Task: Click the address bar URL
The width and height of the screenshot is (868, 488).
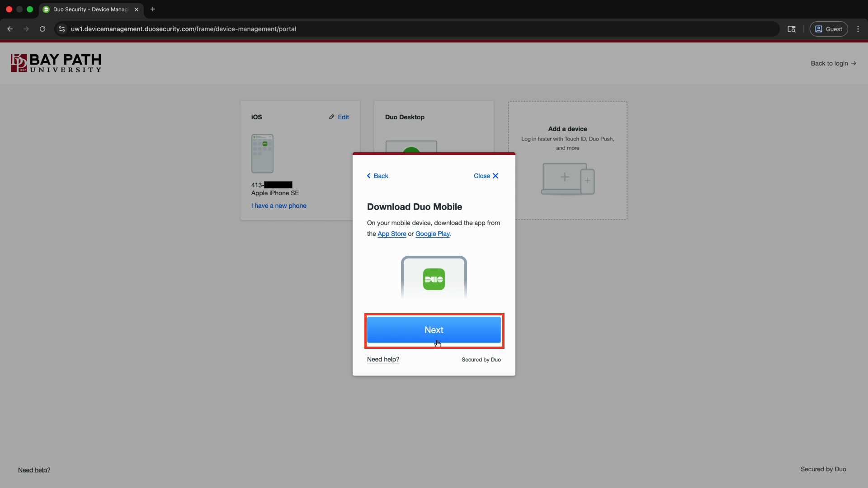Action: click(184, 29)
